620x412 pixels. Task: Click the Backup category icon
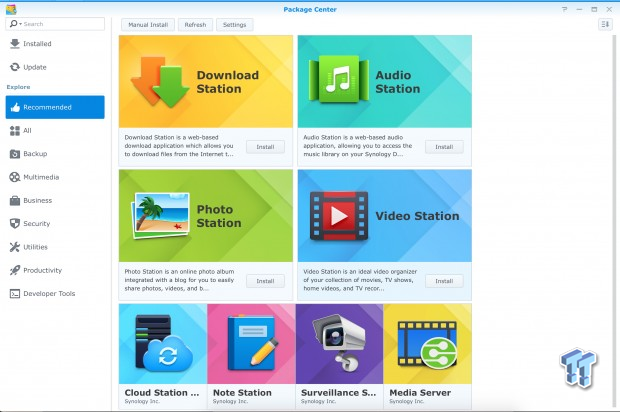point(15,154)
